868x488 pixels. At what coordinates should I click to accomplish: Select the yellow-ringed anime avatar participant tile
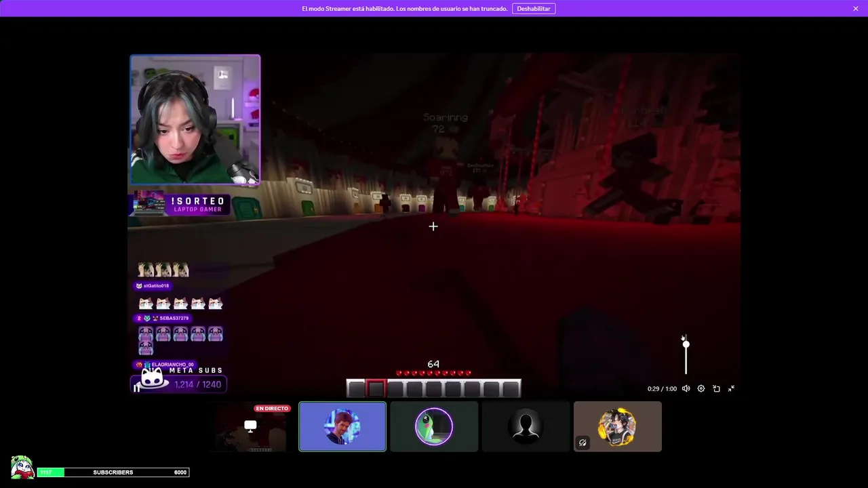[x=617, y=426]
